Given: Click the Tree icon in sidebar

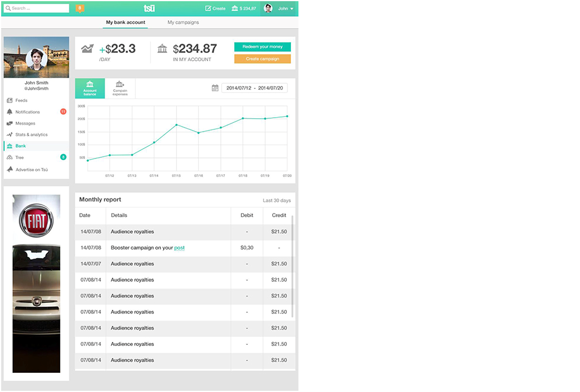Looking at the screenshot, I should click(9, 157).
